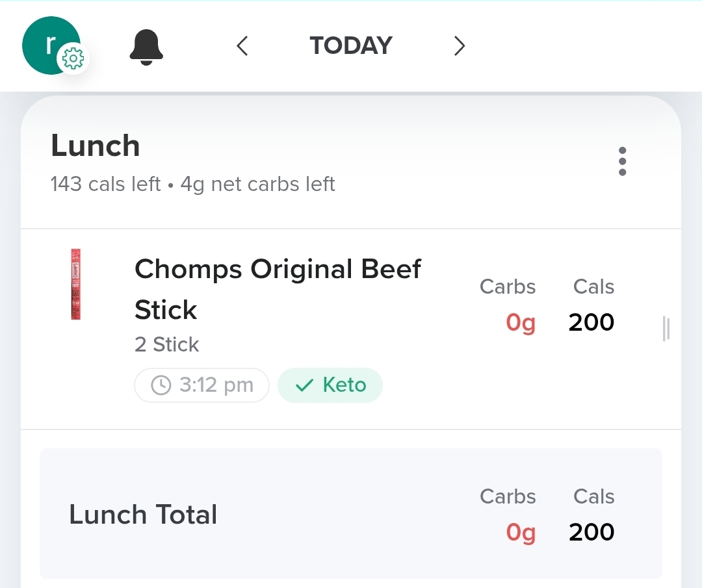Open notifications with the bell icon

(x=146, y=47)
